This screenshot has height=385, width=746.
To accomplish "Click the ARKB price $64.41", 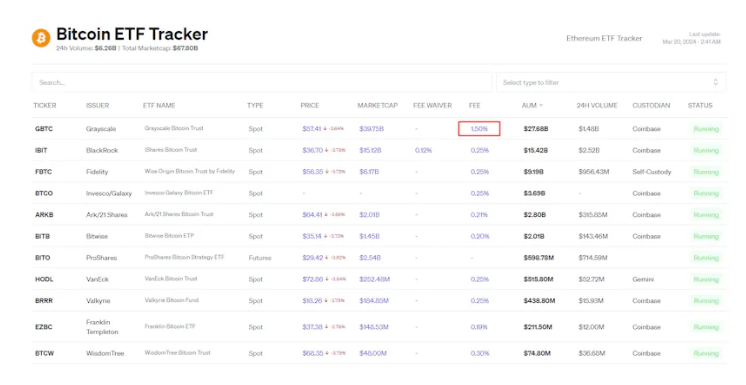I will tap(312, 215).
